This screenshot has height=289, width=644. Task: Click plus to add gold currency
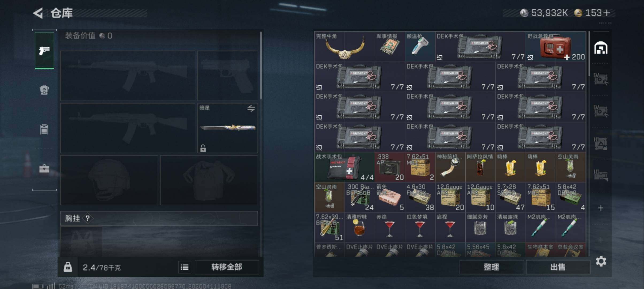pos(607,13)
